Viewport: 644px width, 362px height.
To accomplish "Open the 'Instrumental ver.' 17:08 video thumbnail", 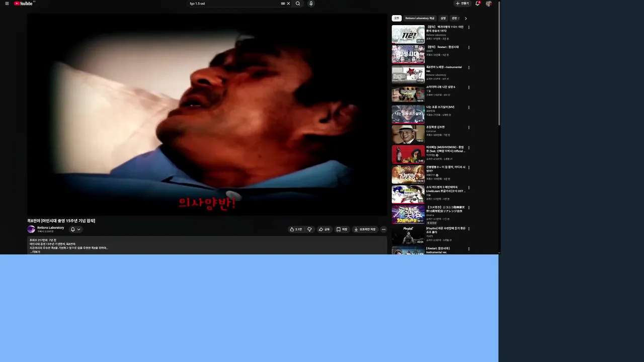I will pos(408,74).
